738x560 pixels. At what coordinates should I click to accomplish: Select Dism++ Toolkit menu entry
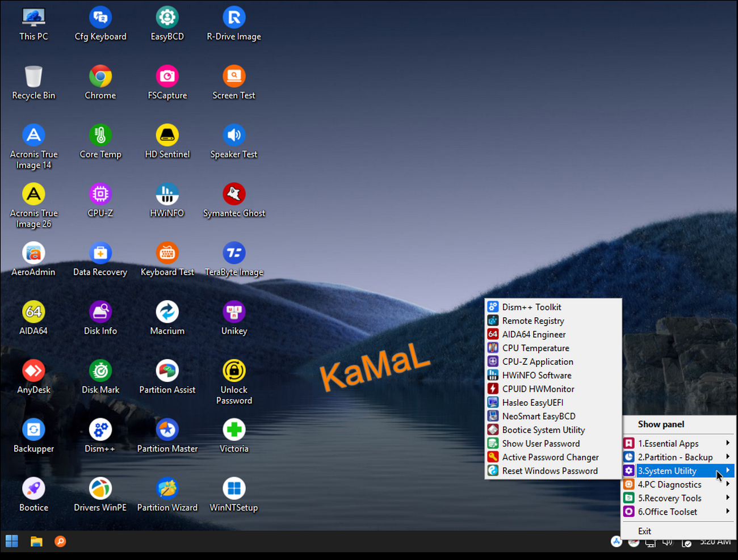[x=553, y=307]
